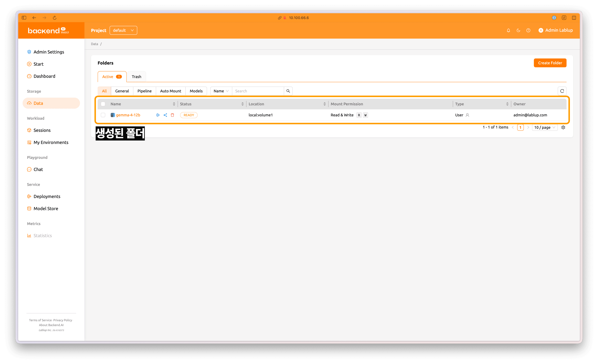Screen dimensions: 598x364
Task: Sort by the Name column
Action: [x=143, y=104]
